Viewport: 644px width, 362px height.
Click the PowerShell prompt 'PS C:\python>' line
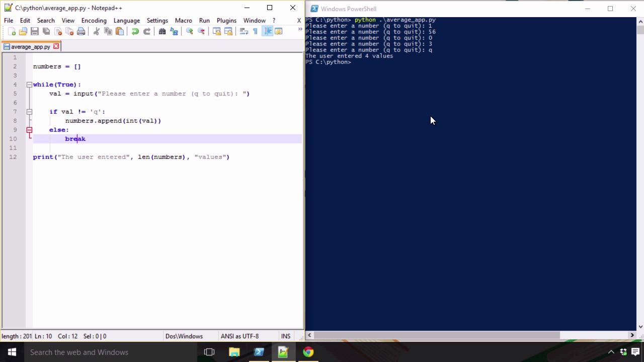tap(328, 62)
